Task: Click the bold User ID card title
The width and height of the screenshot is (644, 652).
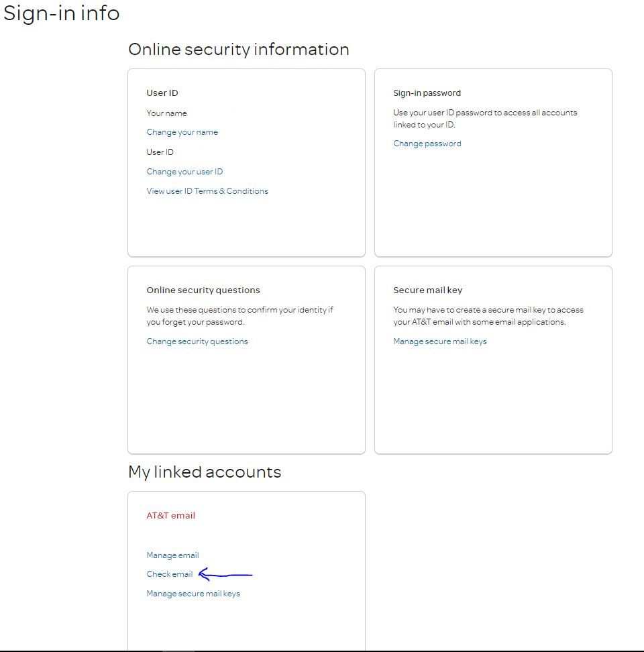Action: click(162, 93)
